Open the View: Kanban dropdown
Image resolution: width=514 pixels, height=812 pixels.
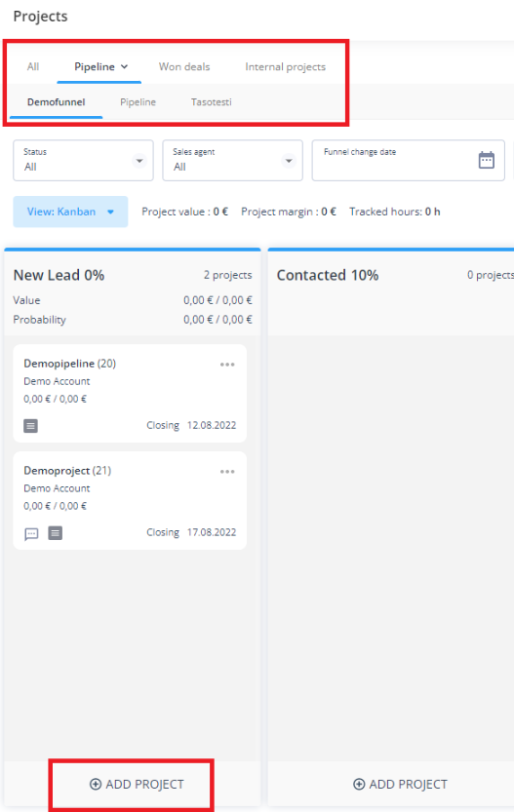[x=70, y=212]
